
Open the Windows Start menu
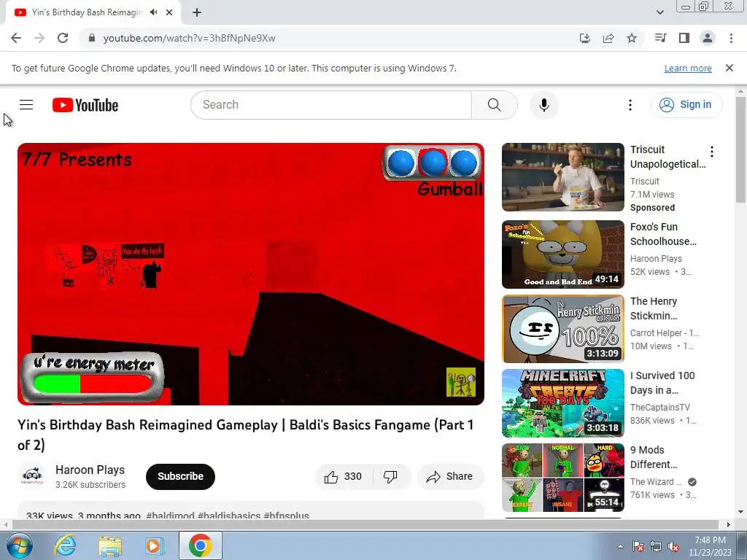[x=19, y=545]
